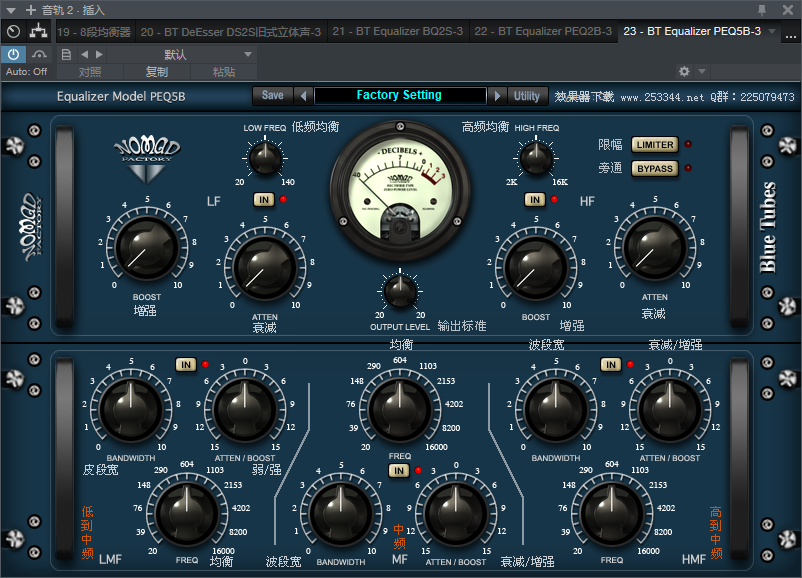Viewport: 802px width, 578px height.
Task: Click the LMF FREQ knob
Action: [x=187, y=514]
